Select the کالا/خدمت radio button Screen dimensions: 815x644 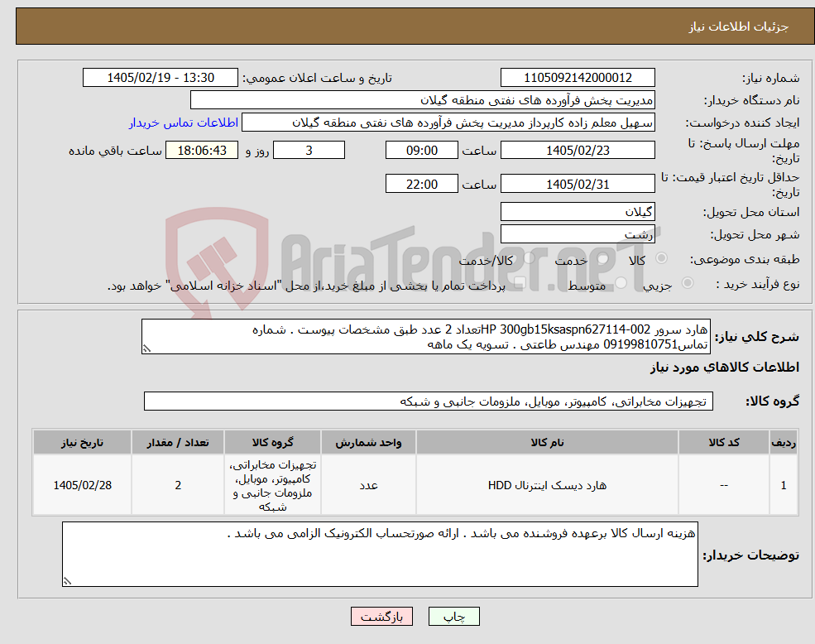[529, 258]
